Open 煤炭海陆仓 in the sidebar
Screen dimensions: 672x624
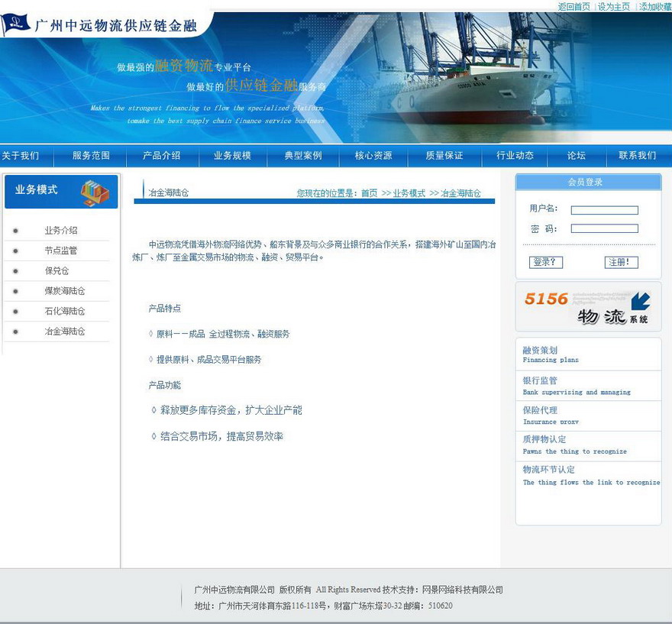pos(65,291)
